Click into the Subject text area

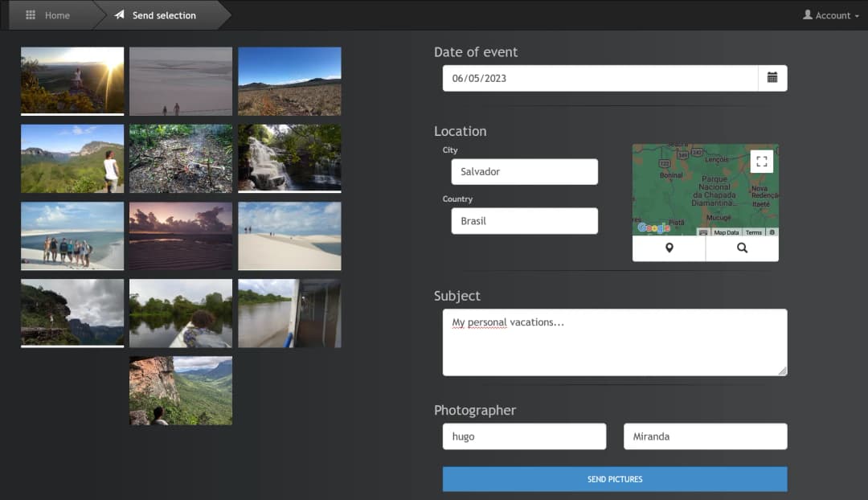pyautogui.click(x=614, y=342)
